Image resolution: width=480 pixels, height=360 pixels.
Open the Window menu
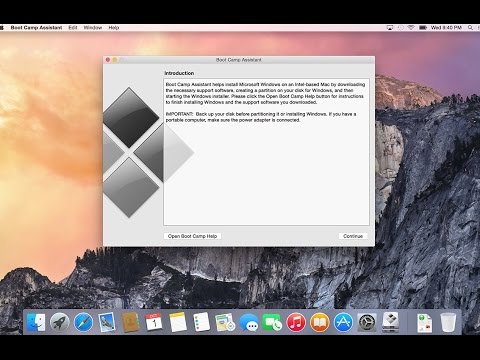point(93,28)
